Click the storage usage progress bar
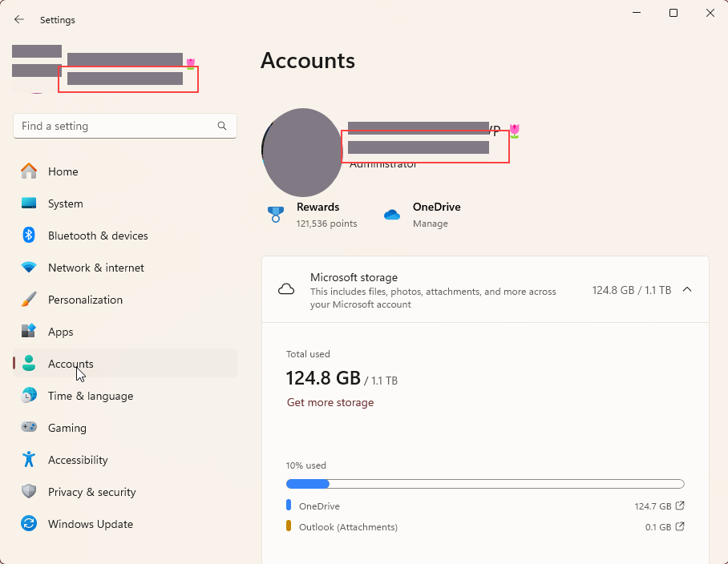728x564 pixels. tap(485, 484)
